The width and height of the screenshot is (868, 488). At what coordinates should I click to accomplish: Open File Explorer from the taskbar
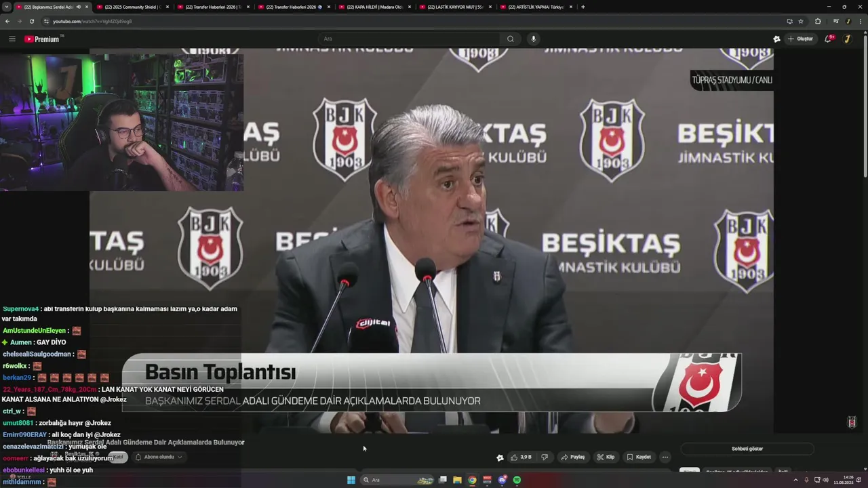[457, 480]
